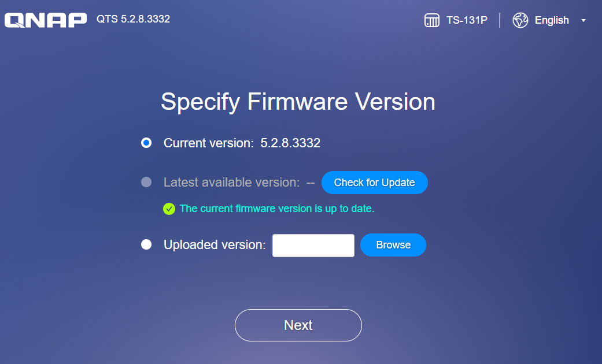Click the QNAP logo
602x364 pixels.
[46, 20]
